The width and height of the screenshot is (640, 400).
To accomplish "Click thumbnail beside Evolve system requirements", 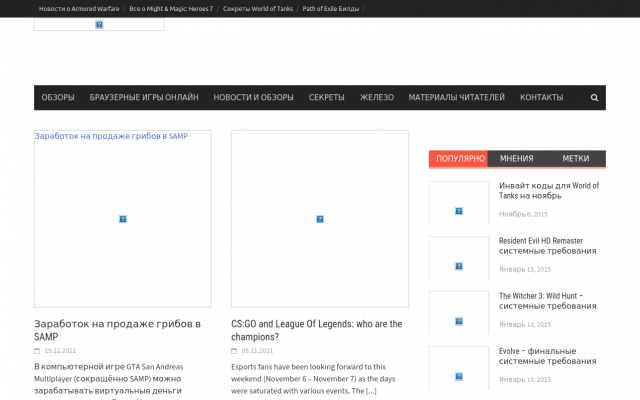I will (x=459, y=368).
